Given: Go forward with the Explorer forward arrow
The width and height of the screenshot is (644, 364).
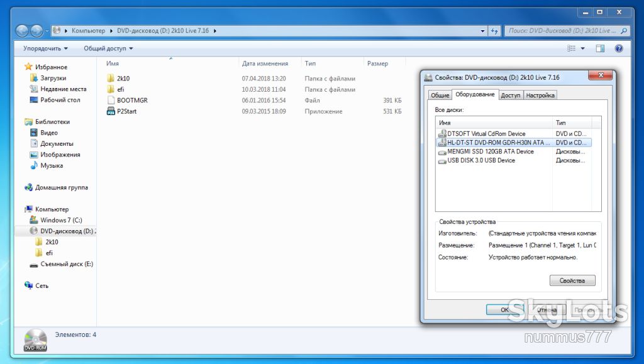Looking at the screenshot, I should (36, 31).
